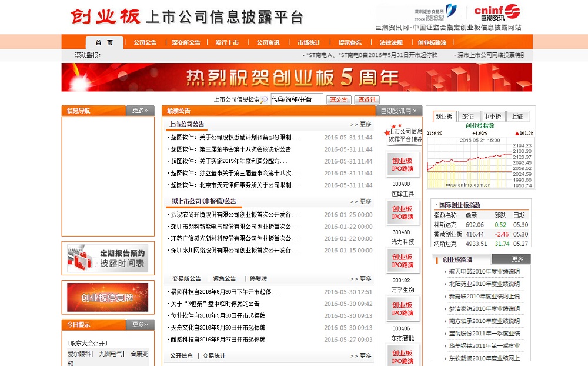Screen dimensions: 588x366
Task: Open the 公司公告 menu
Action: (145, 43)
